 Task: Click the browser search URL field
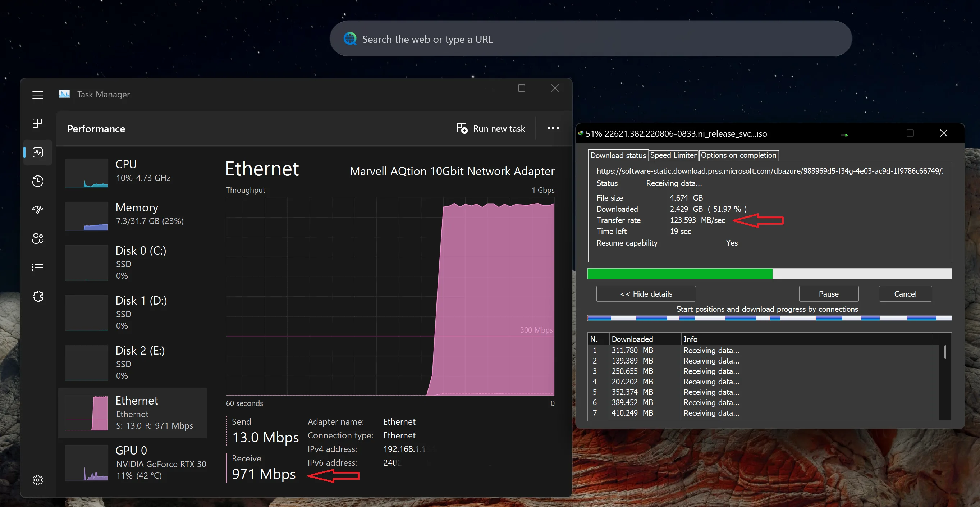pos(590,39)
